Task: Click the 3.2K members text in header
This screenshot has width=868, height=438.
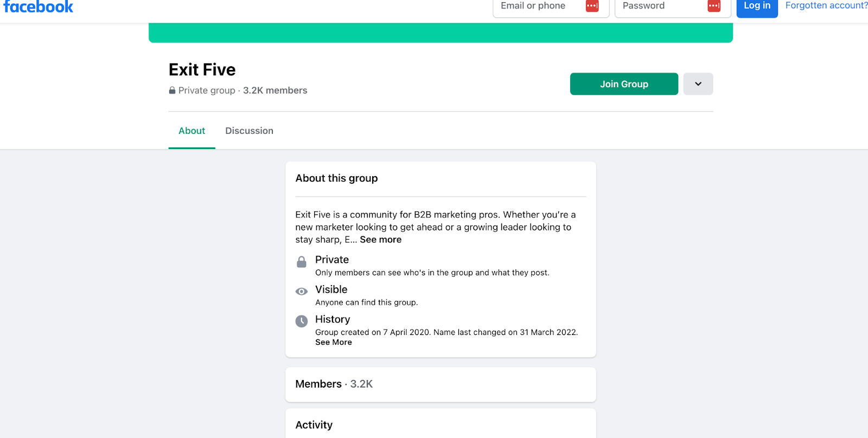Action: 275,91
